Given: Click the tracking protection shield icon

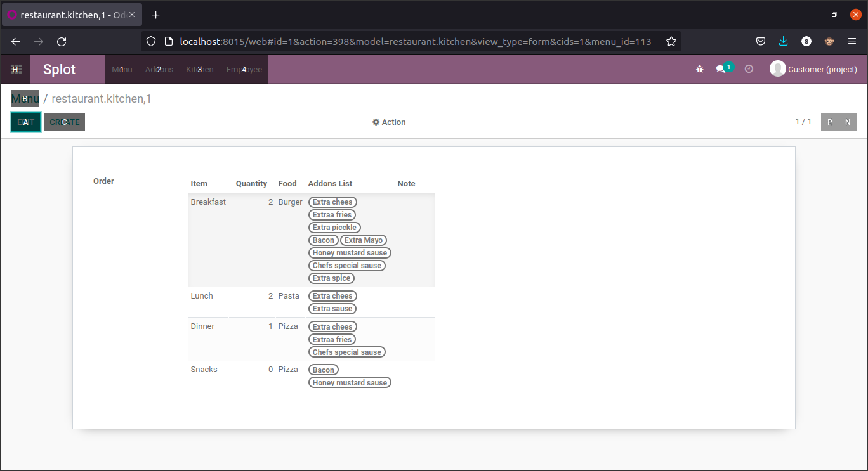Looking at the screenshot, I should [x=150, y=41].
